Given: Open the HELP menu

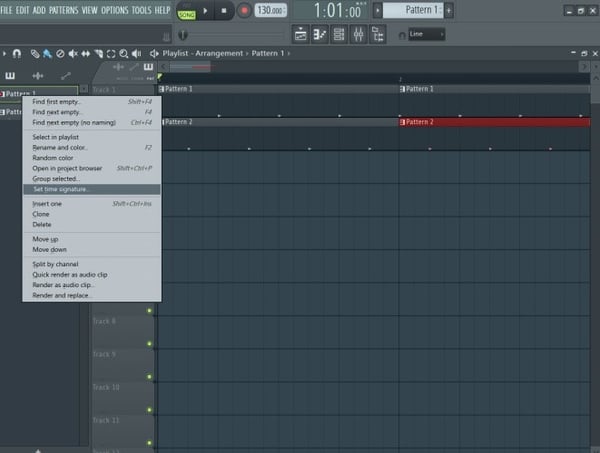Looking at the screenshot, I should pyautogui.click(x=162, y=10).
